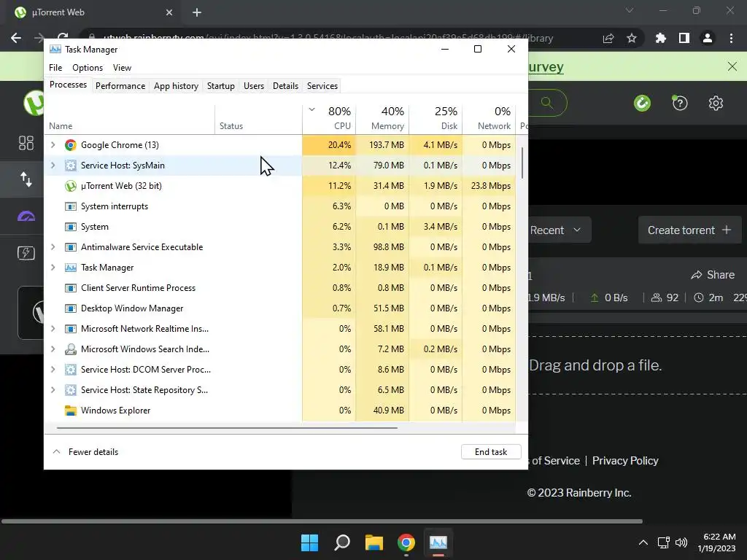Image resolution: width=747 pixels, height=560 pixels.
Task: Open a new Chrome tab
Action: 197,12
